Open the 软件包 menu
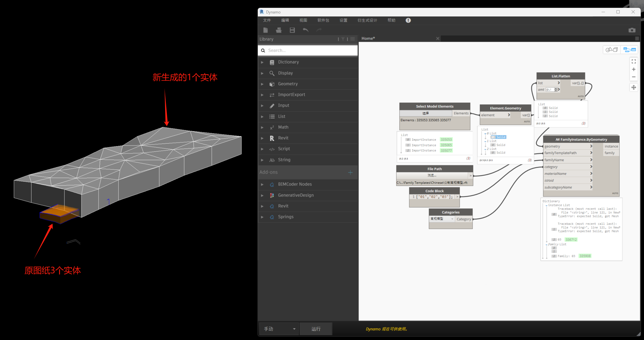The height and width of the screenshot is (340, 644). click(x=323, y=20)
